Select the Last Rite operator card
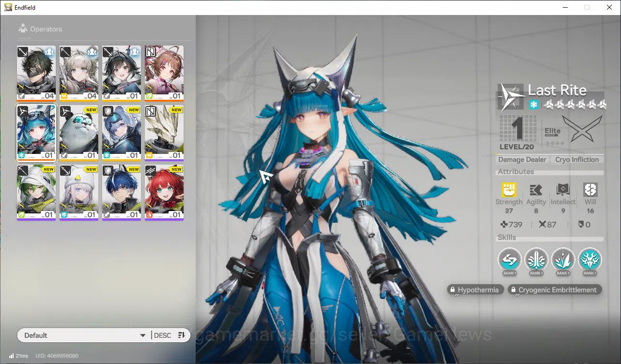Image resolution: width=621 pixels, height=364 pixels. pyautogui.click(x=36, y=133)
